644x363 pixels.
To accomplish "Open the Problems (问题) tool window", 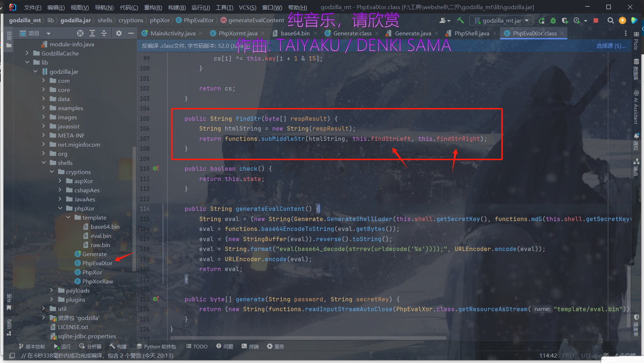I will pyautogui.click(x=224, y=347).
